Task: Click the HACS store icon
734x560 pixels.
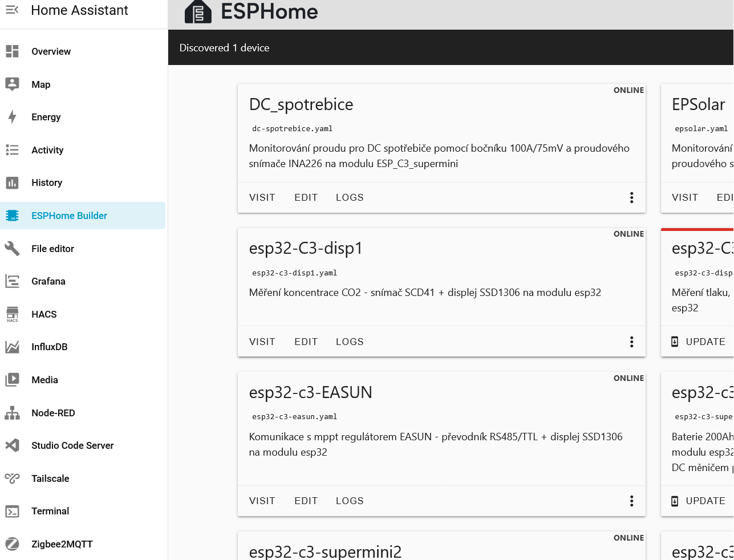Action: point(12,314)
